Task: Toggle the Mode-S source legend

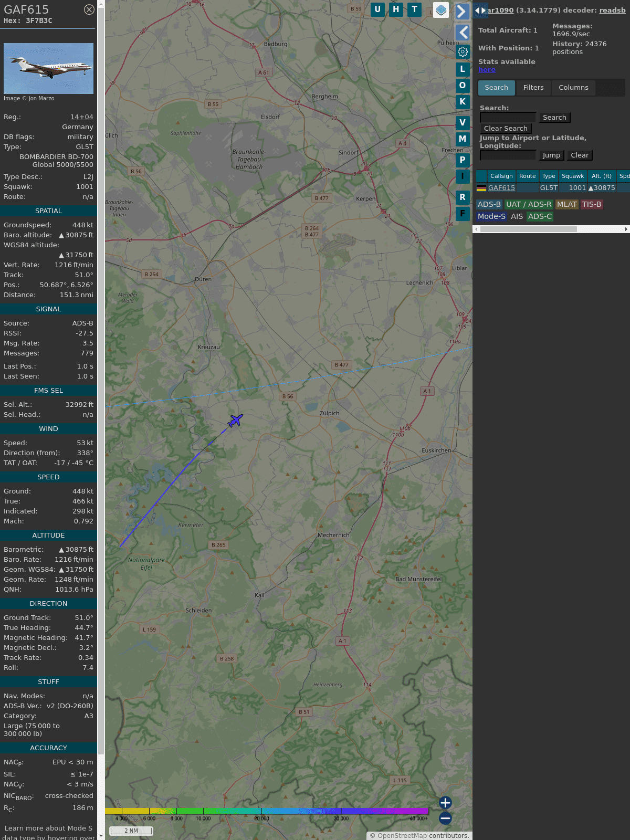Action: tap(491, 216)
